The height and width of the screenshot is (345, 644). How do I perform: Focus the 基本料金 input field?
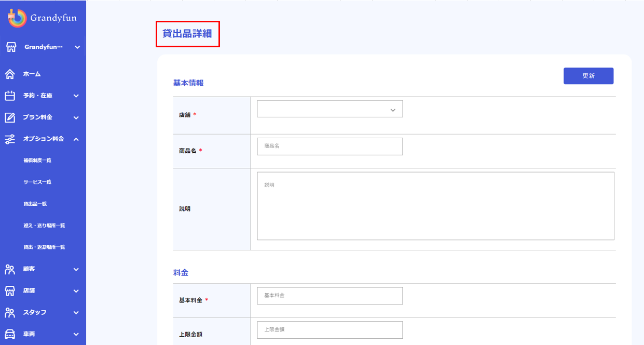click(330, 296)
